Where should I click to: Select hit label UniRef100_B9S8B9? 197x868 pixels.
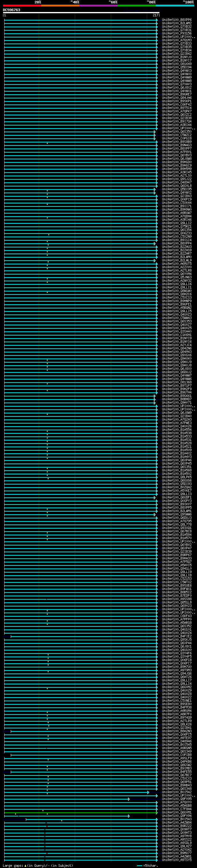[x=176, y=142]
